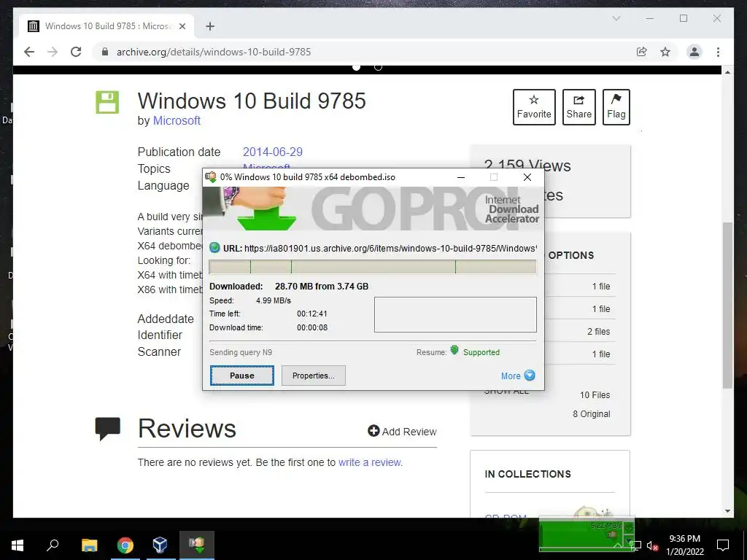Open the Chrome profile menu
This screenshot has width=747, height=560.
point(694,52)
